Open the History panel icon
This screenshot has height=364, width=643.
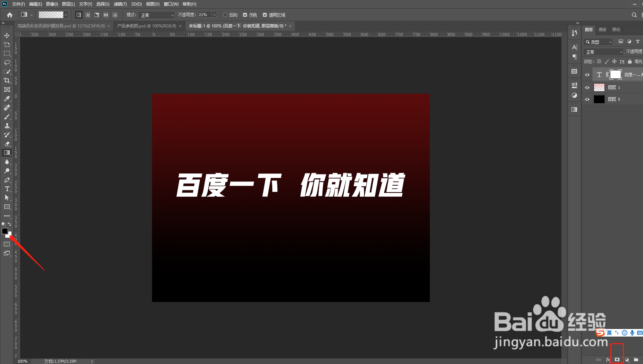point(574,33)
